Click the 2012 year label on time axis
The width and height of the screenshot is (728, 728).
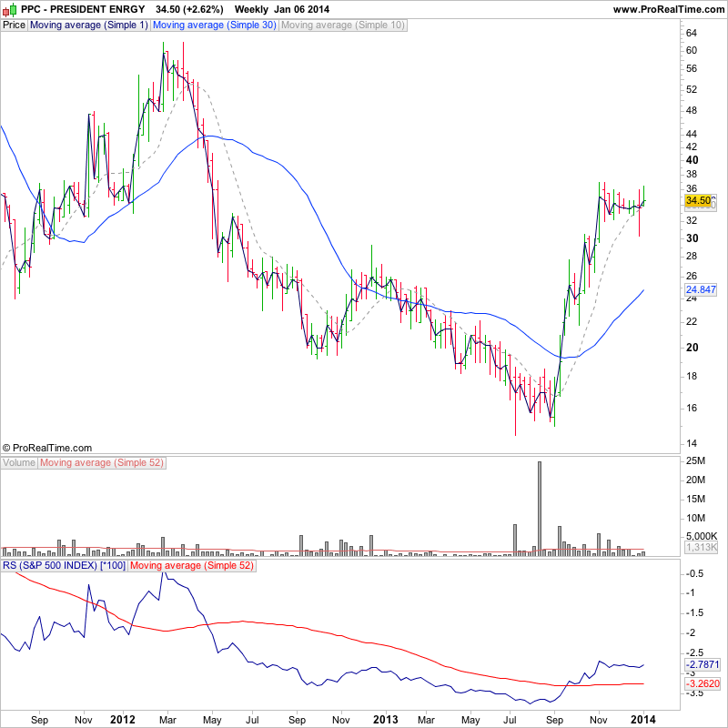pyautogui.click(x=123, y=720)
